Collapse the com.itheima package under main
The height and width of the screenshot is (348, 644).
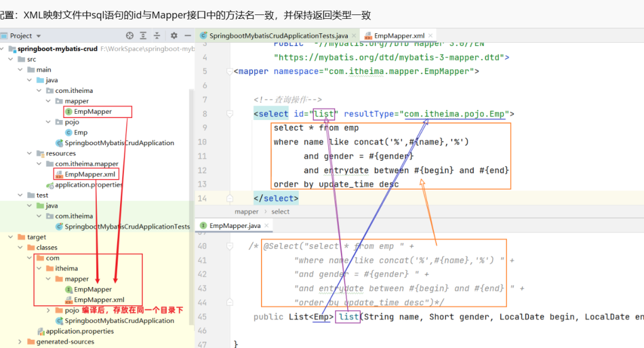tap(39, 90)
